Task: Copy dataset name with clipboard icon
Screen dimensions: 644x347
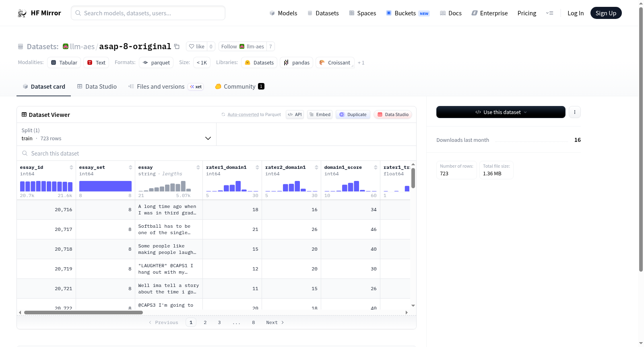Action: tap(177, 46)
